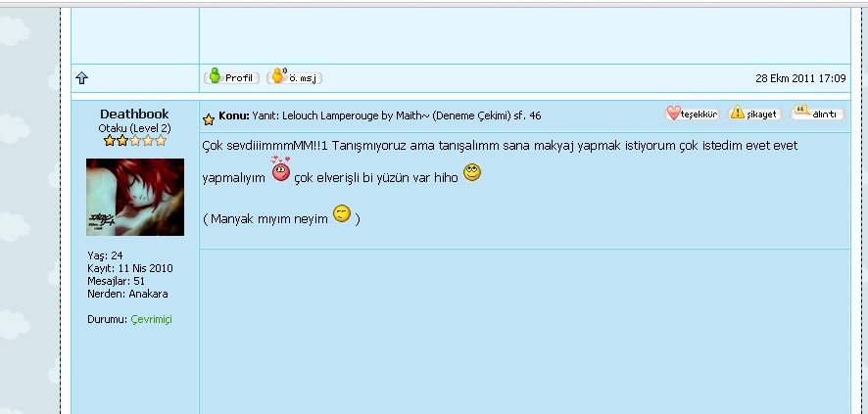Click the yellow rolling-eyes smiley after hiho
This screenshot has height=414, width=868.
[472, 172]
